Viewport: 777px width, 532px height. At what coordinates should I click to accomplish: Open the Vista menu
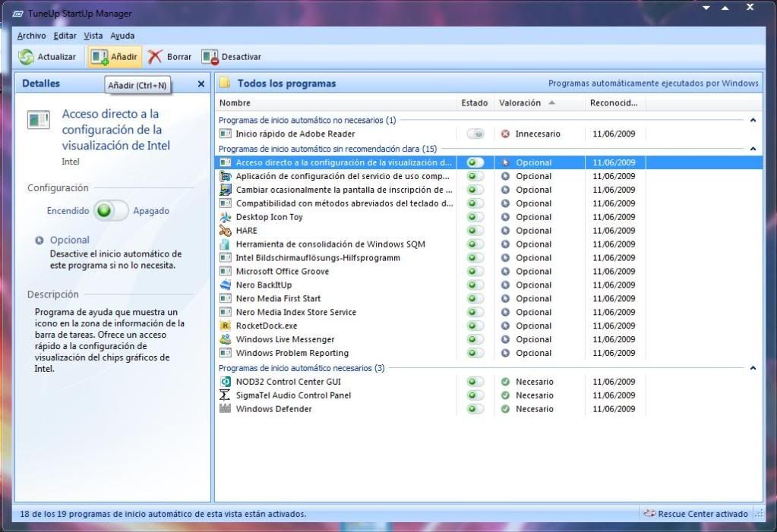click(93, 36)
